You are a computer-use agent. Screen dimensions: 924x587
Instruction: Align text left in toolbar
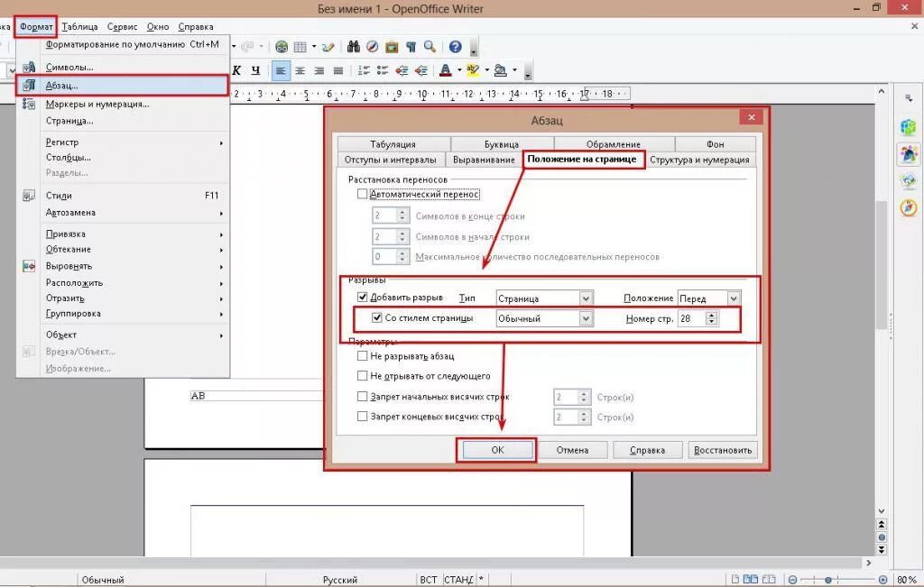pyautogui.click(x=281, y=70)
